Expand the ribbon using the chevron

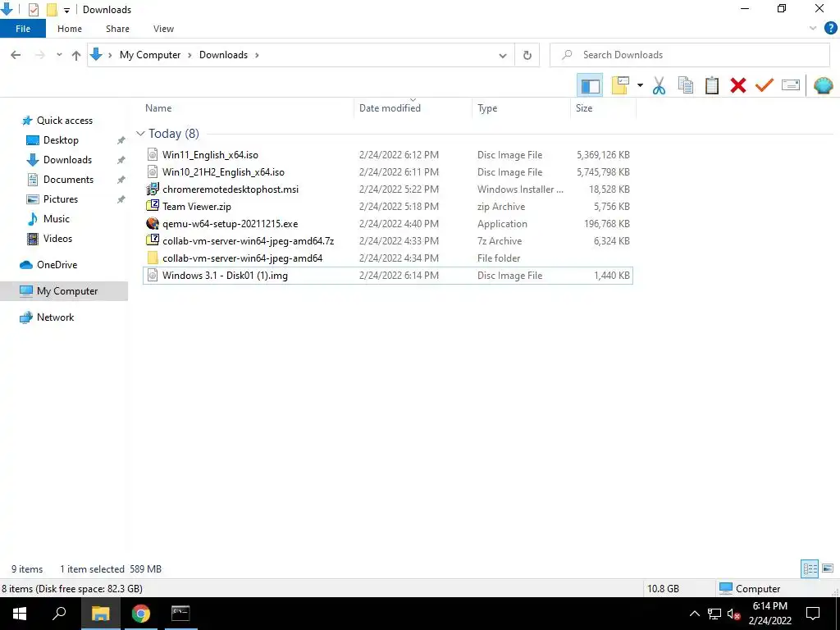[x=813, y=29]
